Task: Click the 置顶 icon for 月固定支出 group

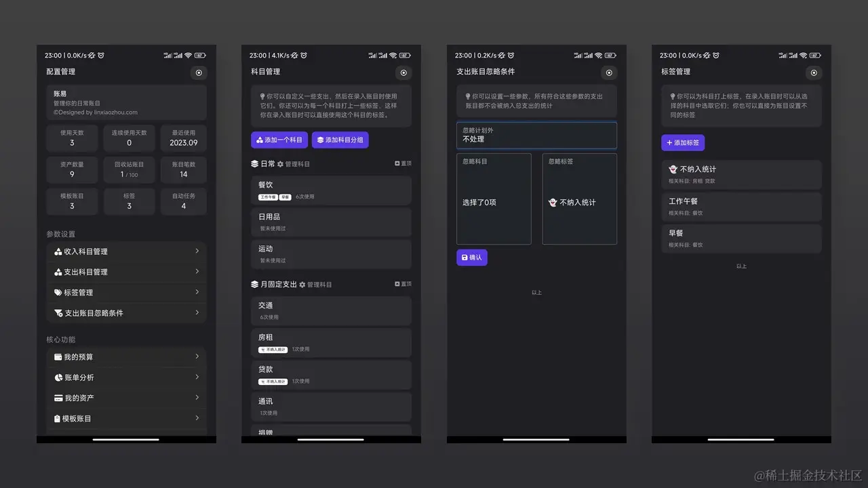Action: pyautogui.click(x=397, y=284)
